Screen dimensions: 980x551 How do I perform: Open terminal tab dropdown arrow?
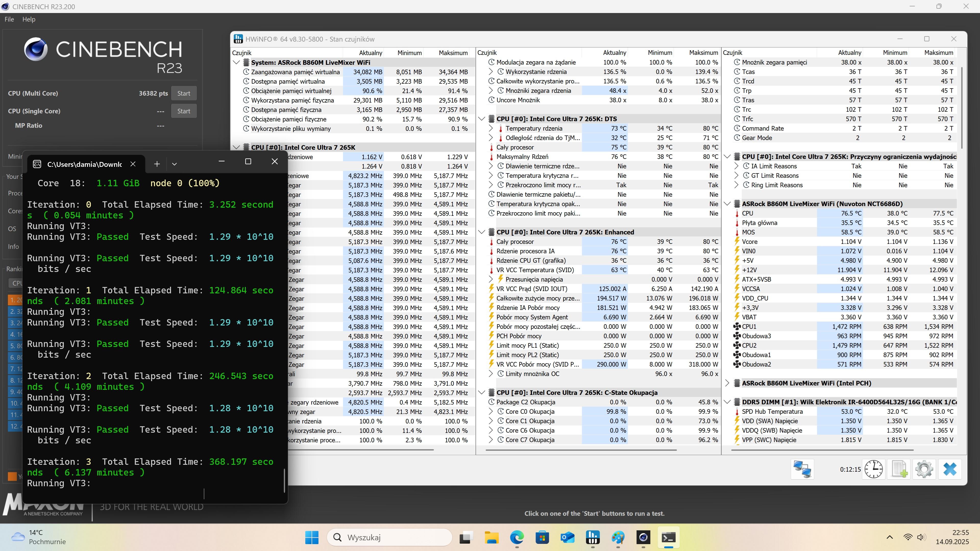pos(174,164)
